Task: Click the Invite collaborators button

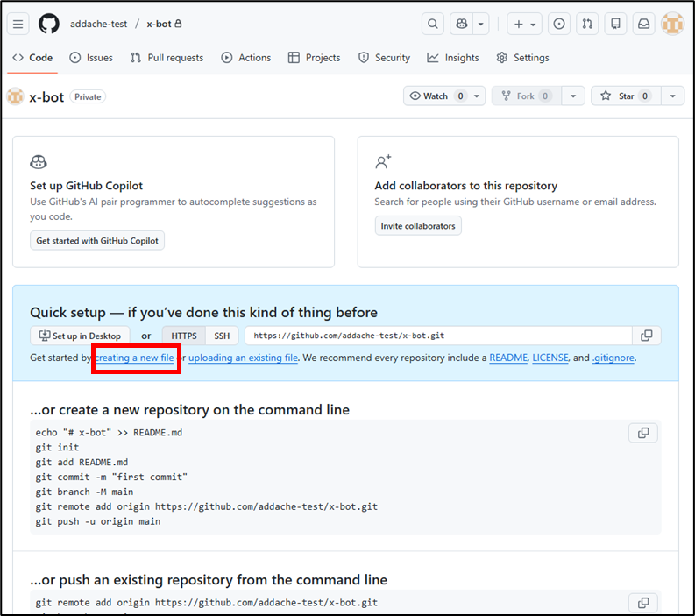Action: click(x=418, y=226)
